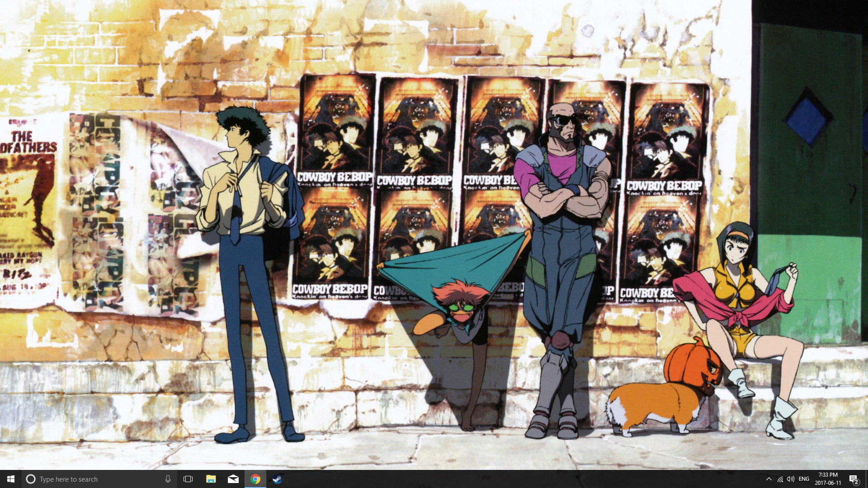The height and width of the screenshot is (488, 868).
Task: Open the Action Center notifications icon
Action: pos(852,479)
